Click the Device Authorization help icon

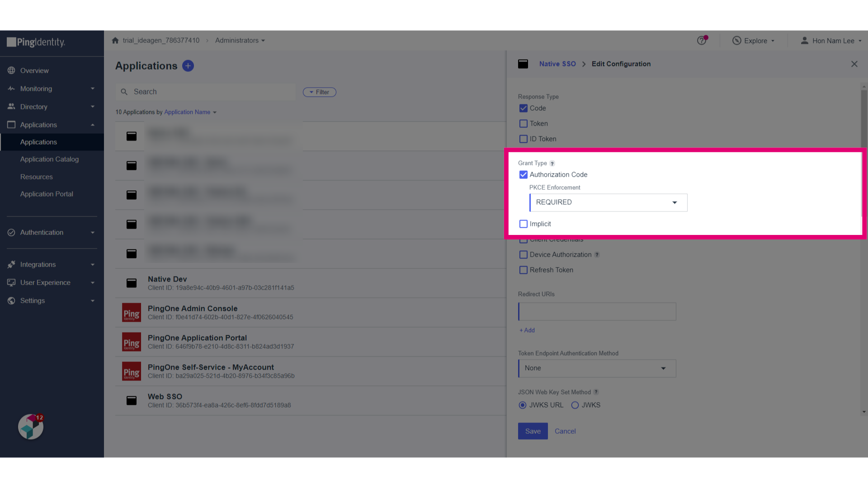click(x=597, y=255)
